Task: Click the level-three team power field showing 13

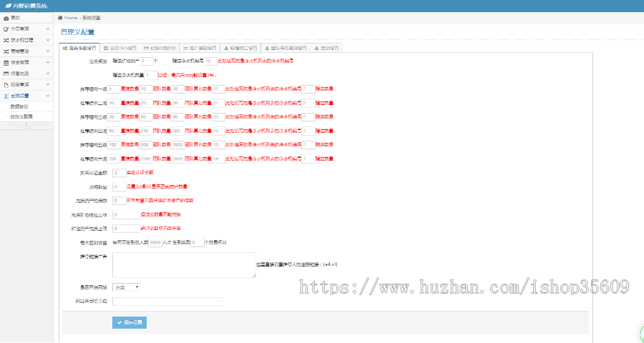Action: [x=218, y=117]
